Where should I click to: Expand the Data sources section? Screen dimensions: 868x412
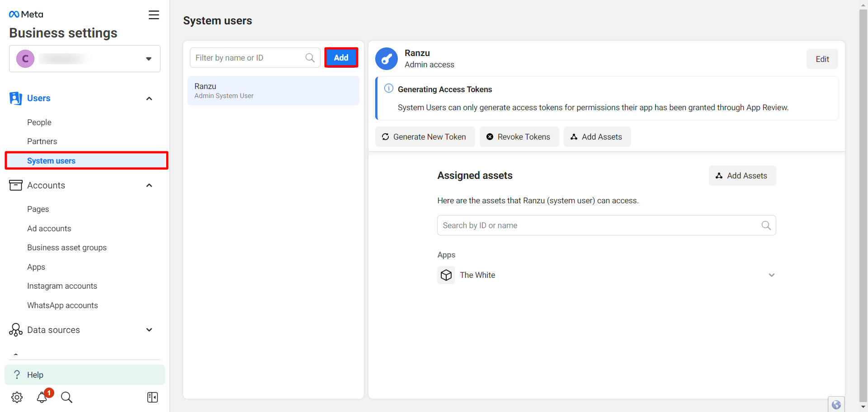tap(149, 330)
